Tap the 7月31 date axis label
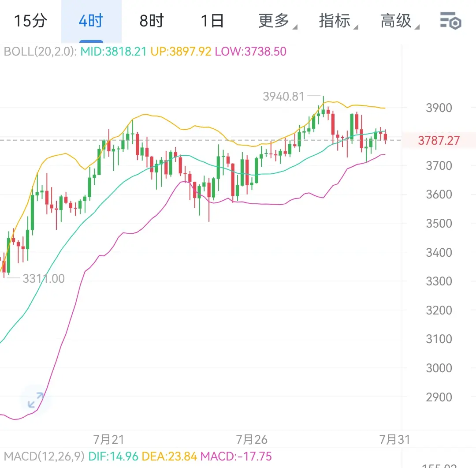Screen dimensions: 476x468 click(x=394, y=439)
